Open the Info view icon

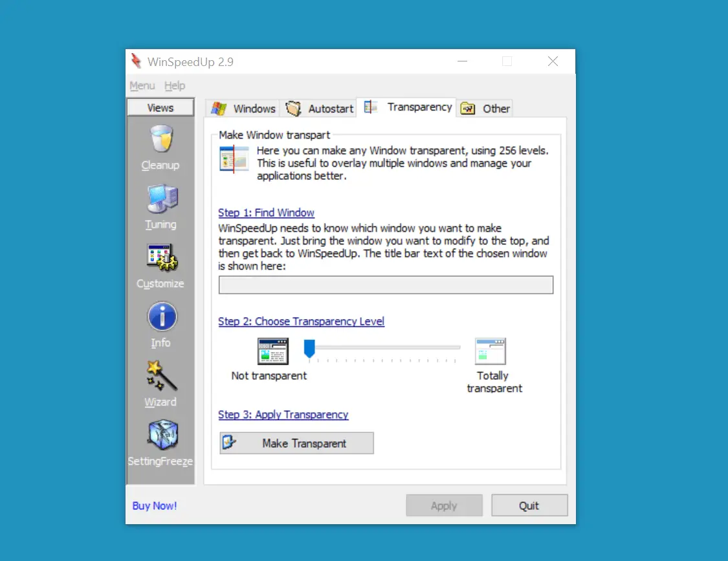pyautogui.click(x=162, y=316)
